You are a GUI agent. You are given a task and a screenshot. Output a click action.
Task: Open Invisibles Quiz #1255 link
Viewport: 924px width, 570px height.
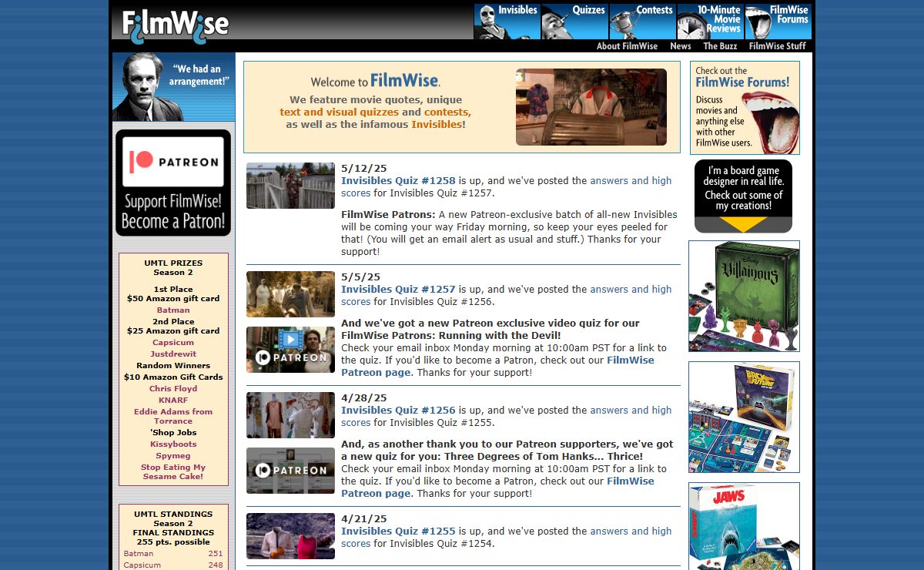(398, 531)
